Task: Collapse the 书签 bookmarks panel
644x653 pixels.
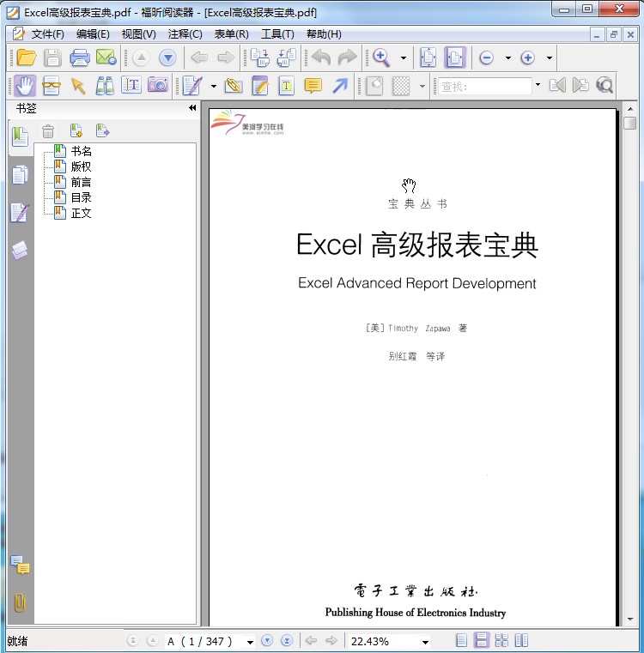Action: 192,108
